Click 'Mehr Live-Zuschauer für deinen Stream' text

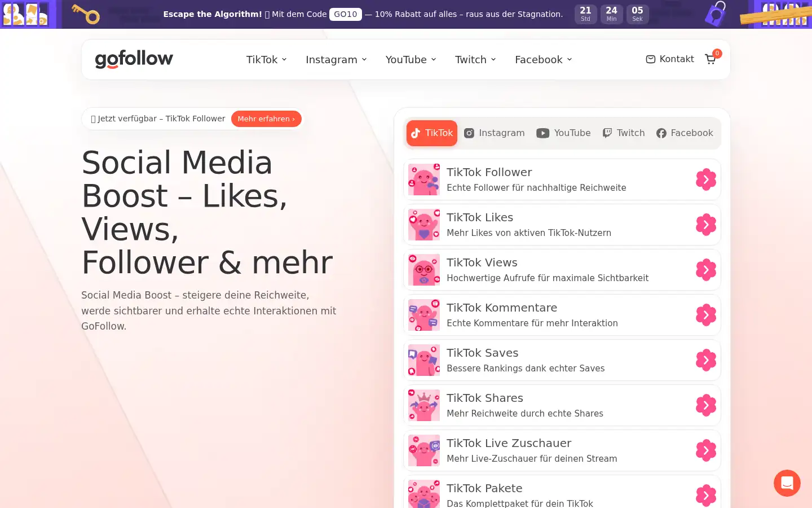click(532, 458)
